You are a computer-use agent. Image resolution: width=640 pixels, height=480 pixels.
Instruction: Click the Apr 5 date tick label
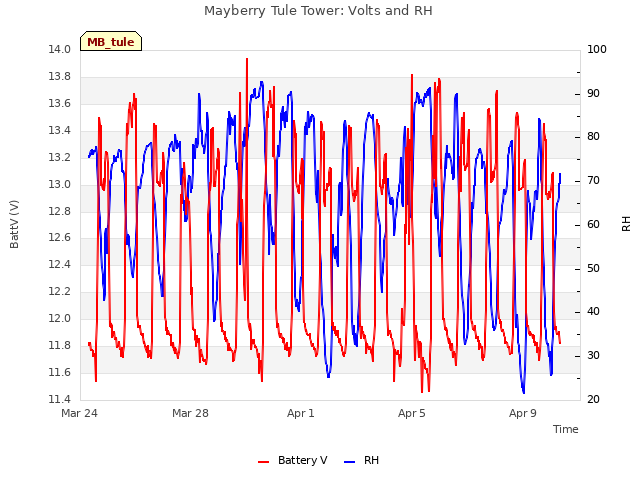pyautogui.click(x=412, y=413)
